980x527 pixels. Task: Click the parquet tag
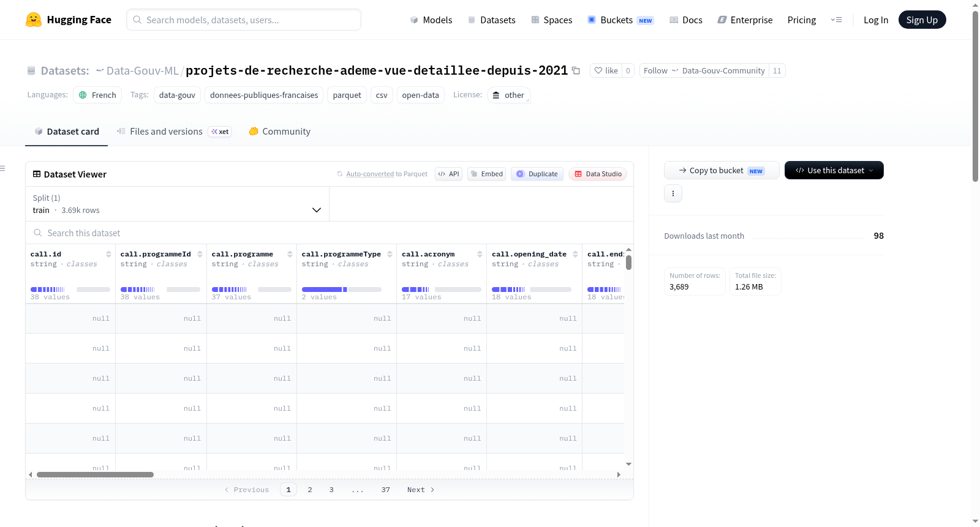pos(347,95)
